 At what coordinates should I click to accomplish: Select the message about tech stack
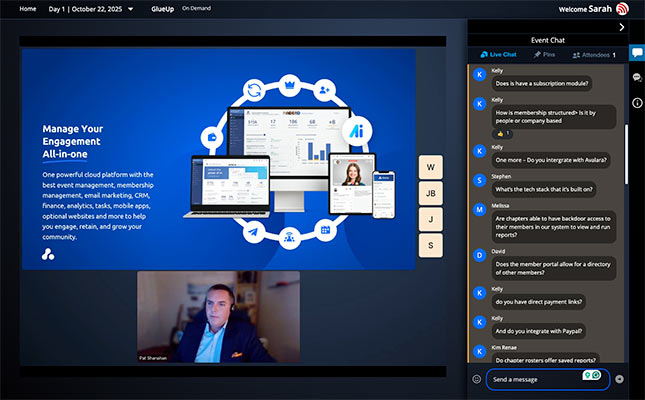click(544, 189)
